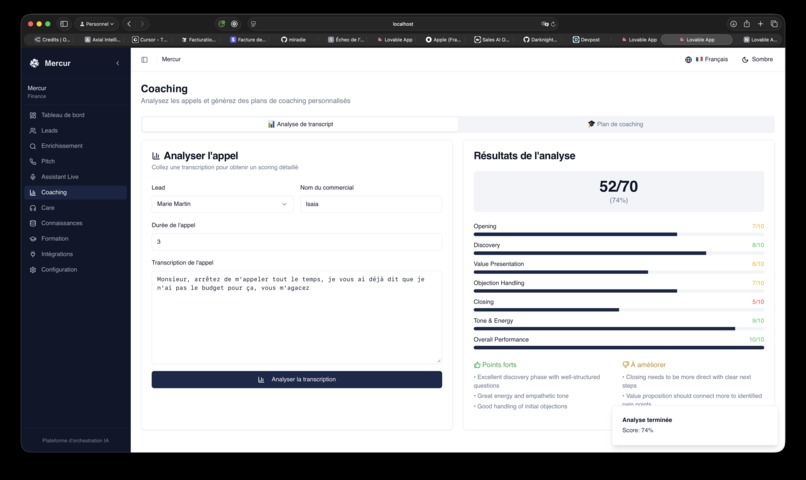Open the Care section

[75, 208]
